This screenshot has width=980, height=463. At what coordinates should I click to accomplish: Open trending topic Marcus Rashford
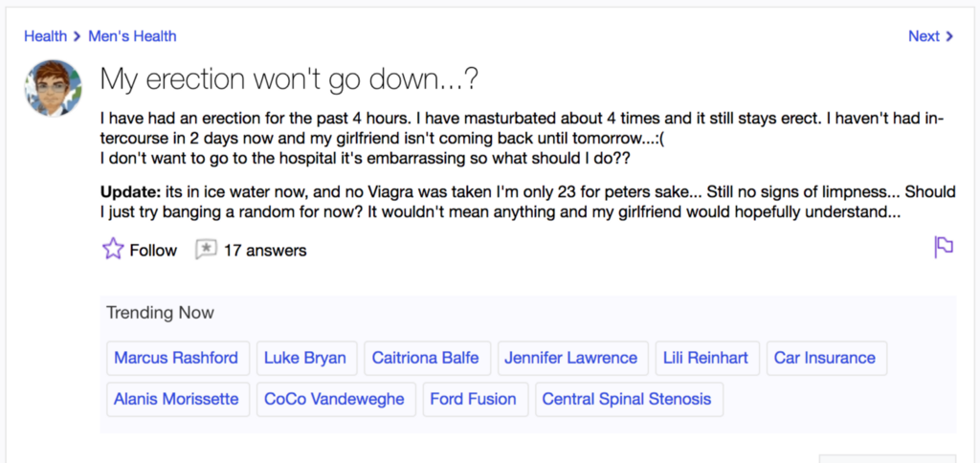click(x=178, y=358)
